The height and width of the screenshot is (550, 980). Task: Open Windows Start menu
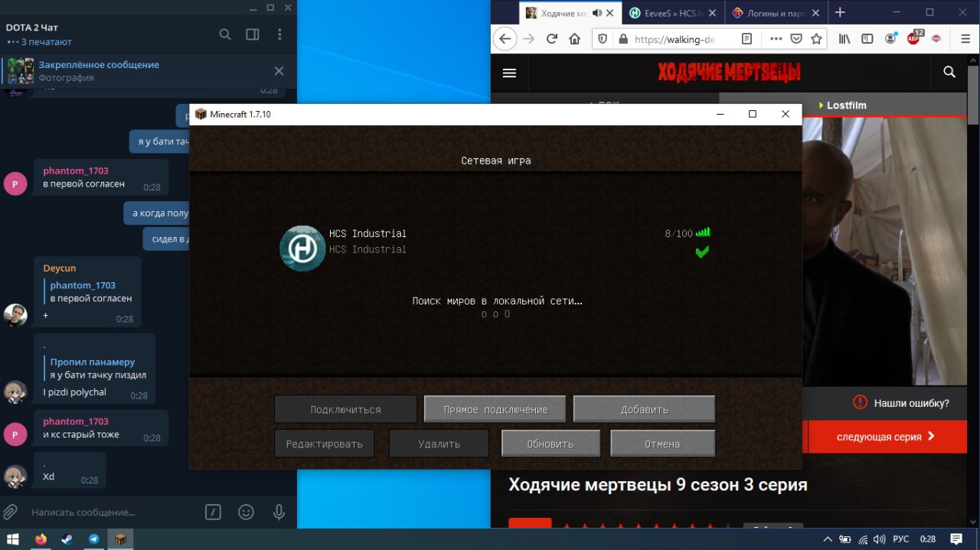tap(13, 539)
